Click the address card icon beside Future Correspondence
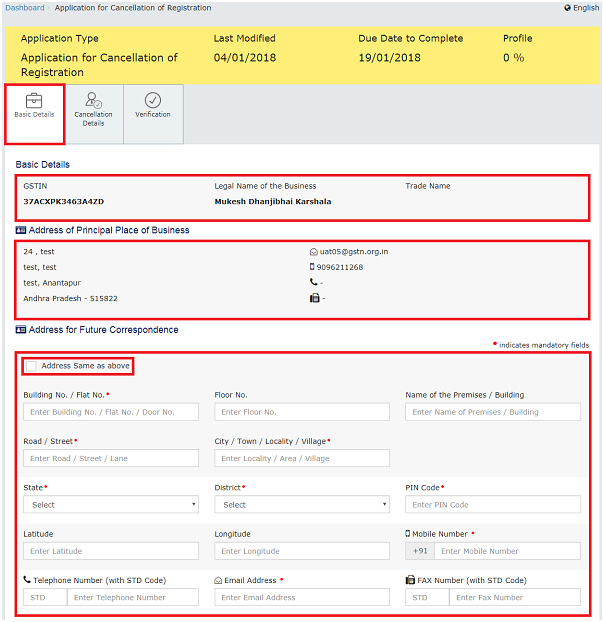The width and height of the screenshot is (604, 622). pyautogui.click(x=21, y=330)
